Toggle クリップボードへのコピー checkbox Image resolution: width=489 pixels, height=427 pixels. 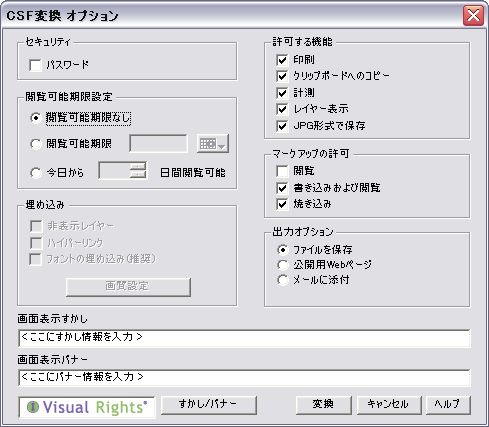point(282,76)
